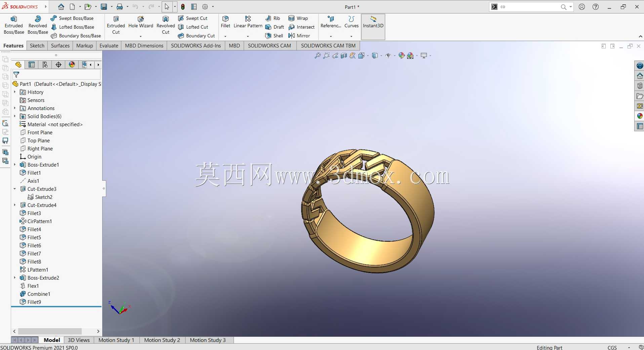Open the Options gear icon
This screenshot has height=350, width=644.
205,7
